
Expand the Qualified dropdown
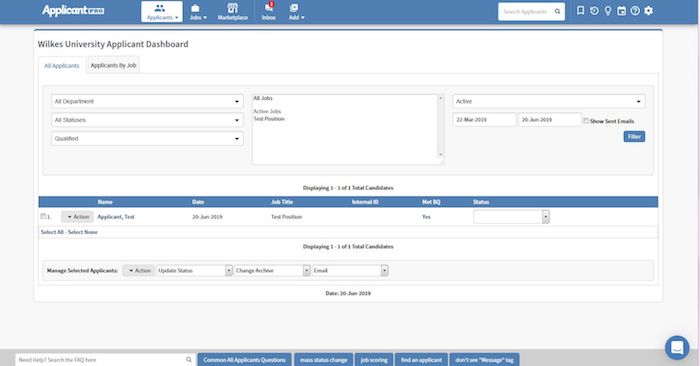click(147, 139)
